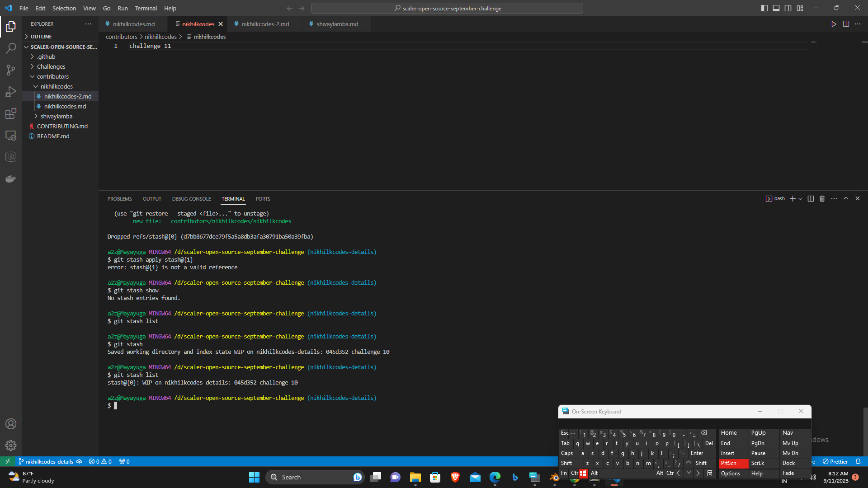This screenshot has height=488, width=868.
Task: Kill the terminal with the trash icon
Action: [x=822, y=198]
